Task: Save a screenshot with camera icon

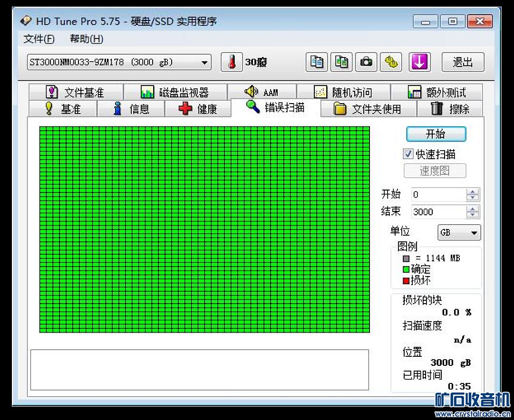Action: (366, 62)
